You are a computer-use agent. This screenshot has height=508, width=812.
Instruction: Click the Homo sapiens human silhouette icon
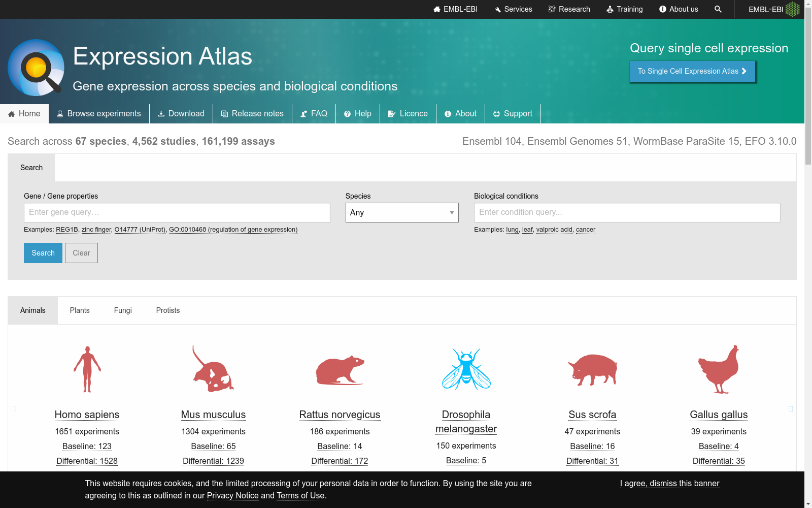(87, 369)
